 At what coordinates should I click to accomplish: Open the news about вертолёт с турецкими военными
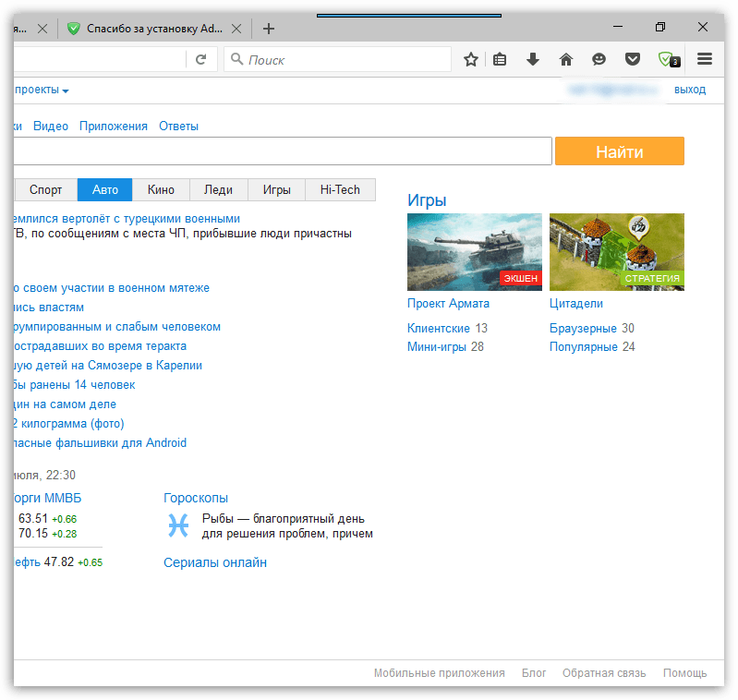(127, 219)
